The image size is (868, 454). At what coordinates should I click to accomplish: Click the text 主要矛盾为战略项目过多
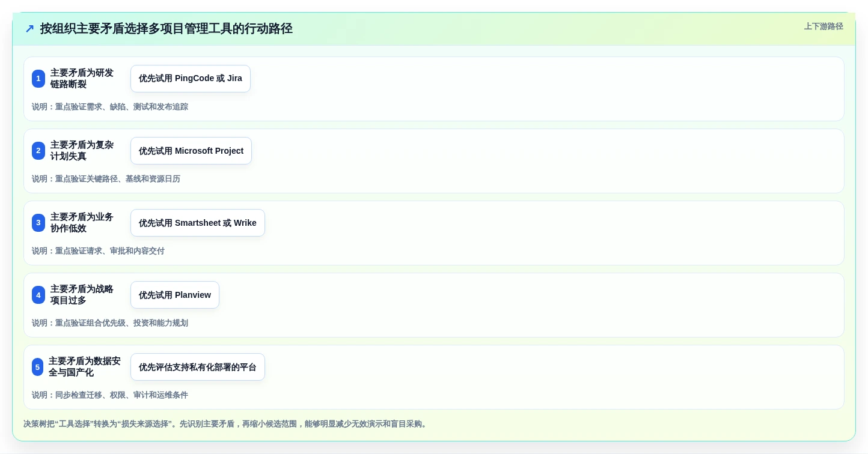82,295
